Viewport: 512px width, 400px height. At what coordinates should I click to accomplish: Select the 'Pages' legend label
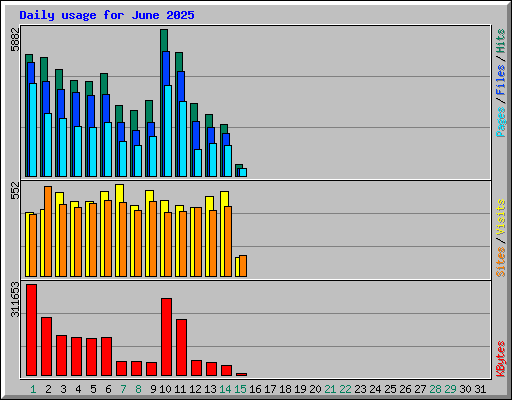point(501,122)
